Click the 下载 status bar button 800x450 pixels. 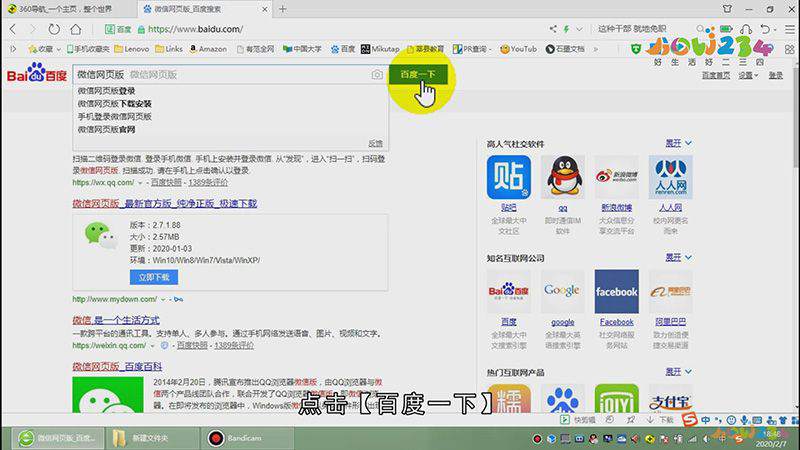click(x=660, y=420)
